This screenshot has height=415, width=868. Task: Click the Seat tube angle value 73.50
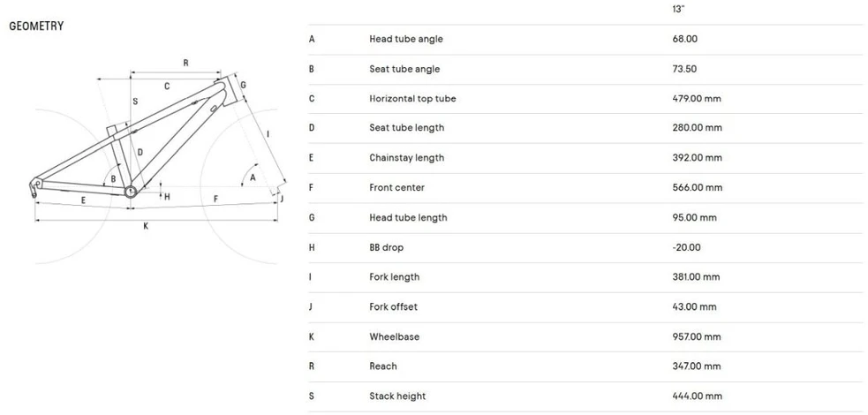coord(684,69)
